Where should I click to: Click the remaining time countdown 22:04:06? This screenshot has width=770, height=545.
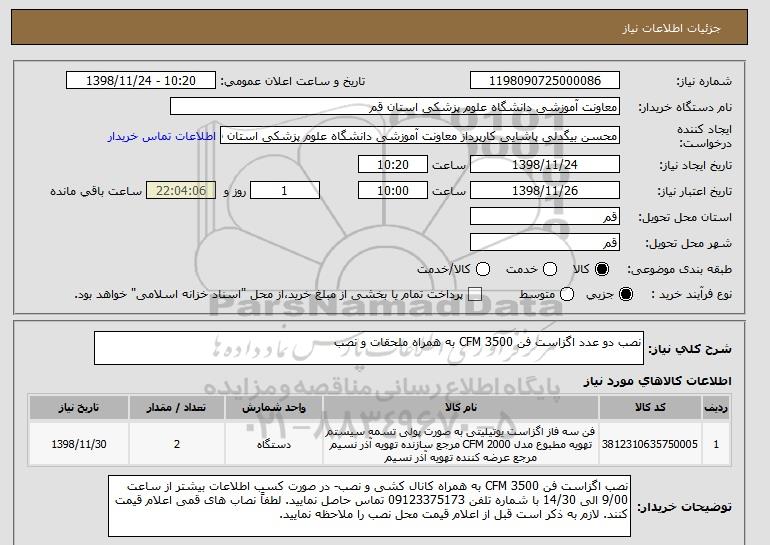tap(181, 191)
